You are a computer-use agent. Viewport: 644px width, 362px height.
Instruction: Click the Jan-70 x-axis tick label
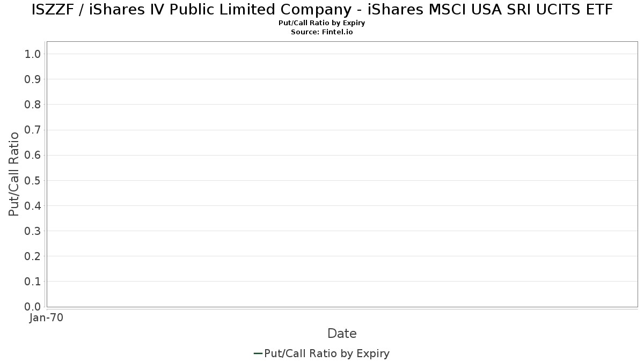coord(47,318)
